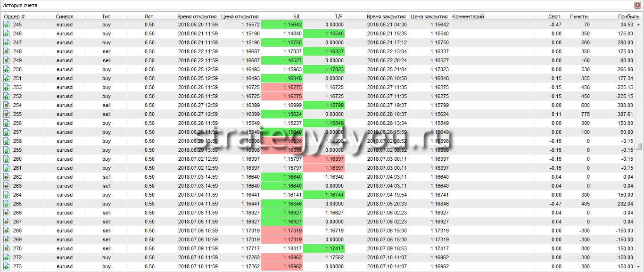Click the Тип column header
Viewport: 644px width, 272px height.
coord(106,16)
